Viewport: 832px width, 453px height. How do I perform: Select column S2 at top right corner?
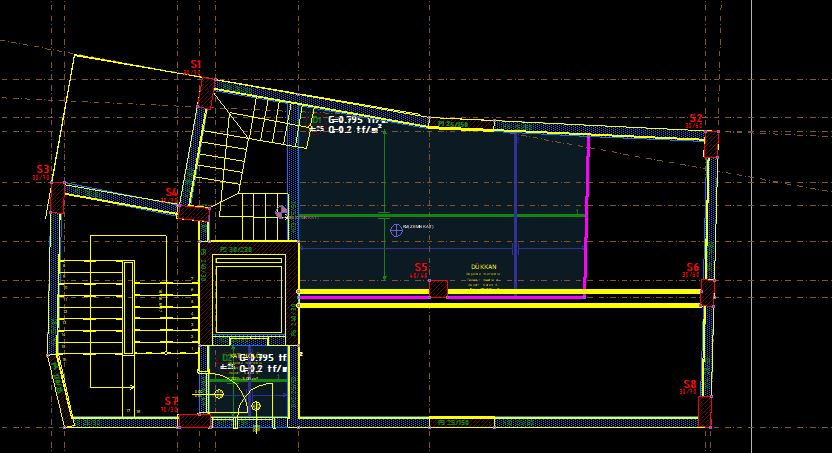tap(711, 143)
